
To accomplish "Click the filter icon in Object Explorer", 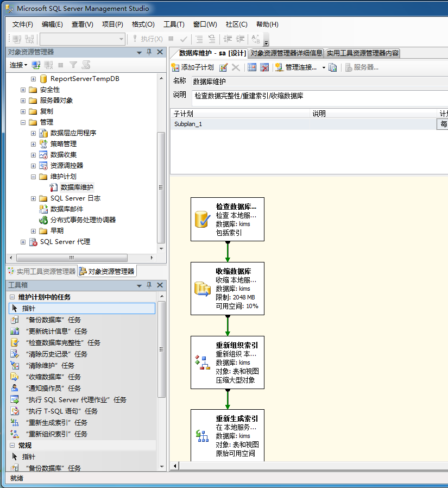I will coord(73,65).
